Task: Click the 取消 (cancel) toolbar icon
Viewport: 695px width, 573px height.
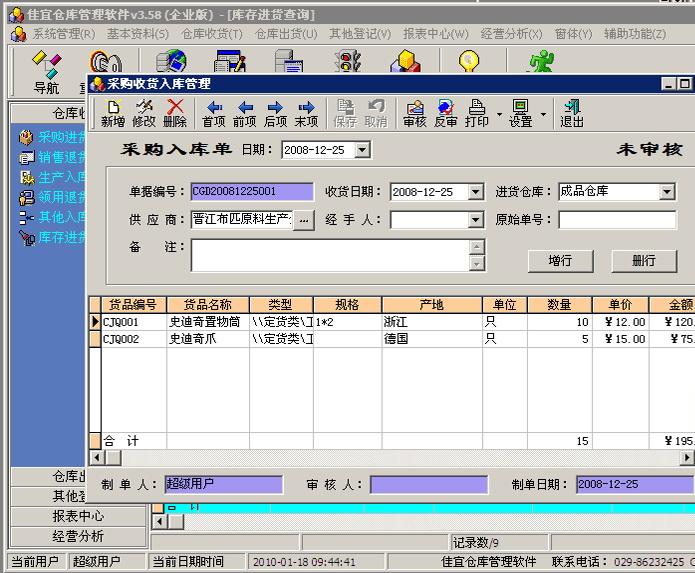Action: 376,113
